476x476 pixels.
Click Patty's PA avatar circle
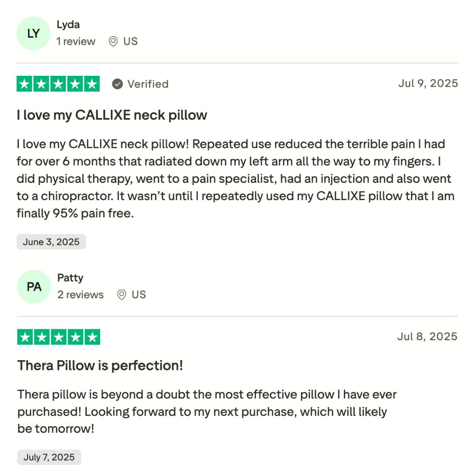pyautogui.click(x=34, y=287)
